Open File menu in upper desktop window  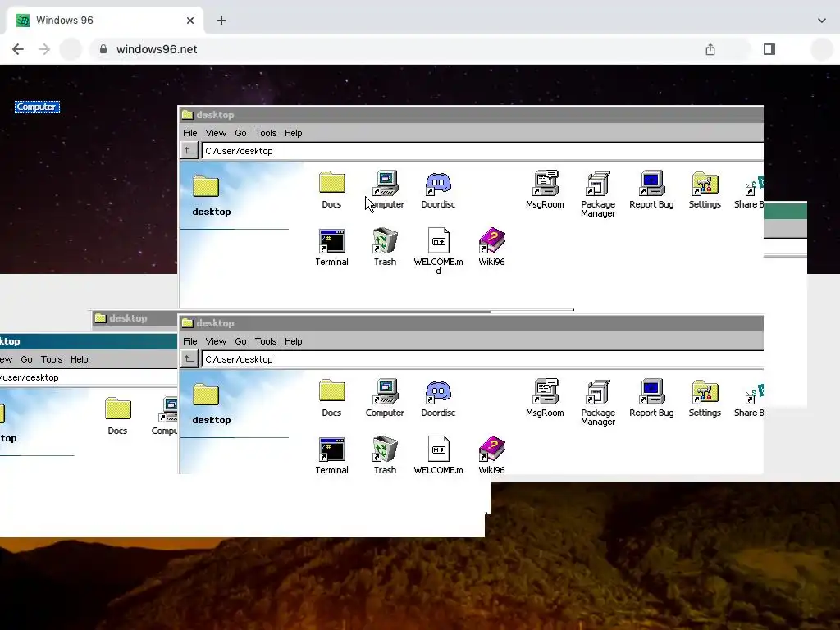point(190,133)
